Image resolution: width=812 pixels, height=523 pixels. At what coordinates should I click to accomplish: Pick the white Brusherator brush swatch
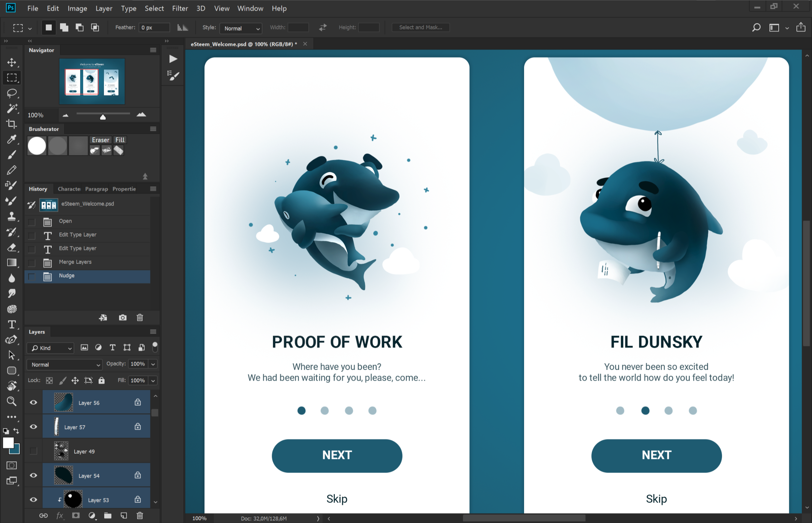[x=37, y=146]
